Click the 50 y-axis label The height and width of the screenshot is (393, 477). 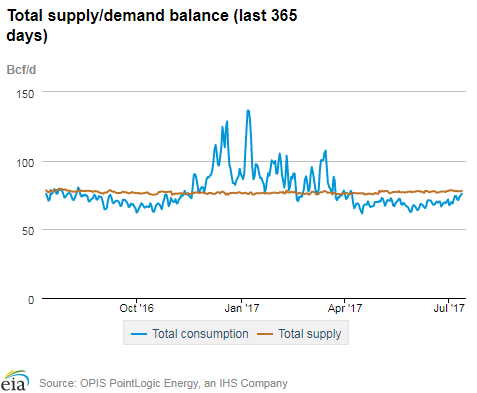28,231
